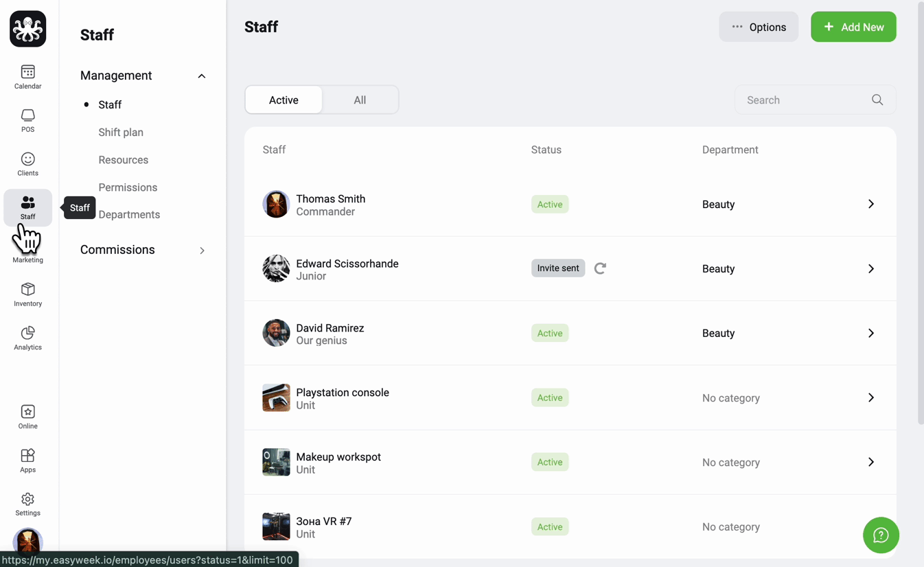This screenshot has height=567, width=924.
Task: Click Thomas Smith's avatar
Action: coord(276,205)
